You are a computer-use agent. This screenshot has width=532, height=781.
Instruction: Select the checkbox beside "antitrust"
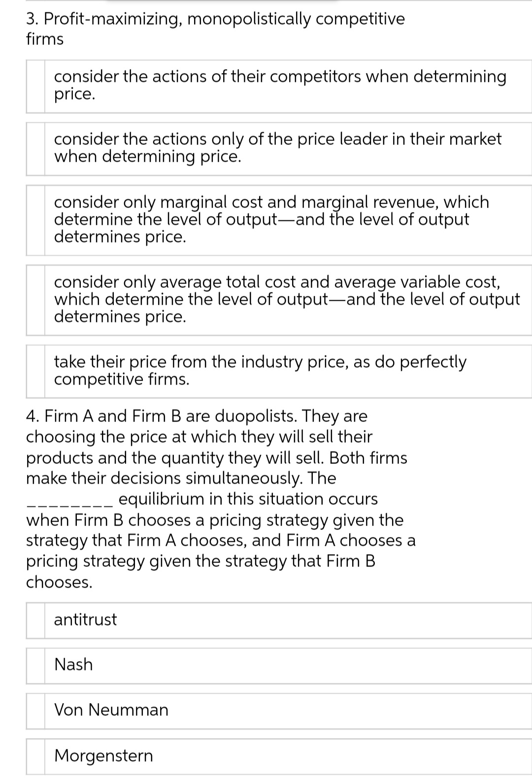tap(34, 620)
